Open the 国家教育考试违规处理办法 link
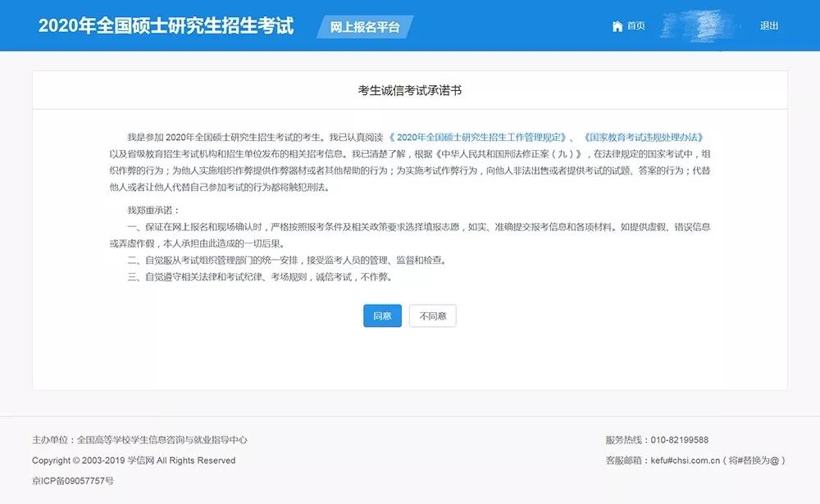Viewport: 820px width, 504px height. tap(644, 137)
